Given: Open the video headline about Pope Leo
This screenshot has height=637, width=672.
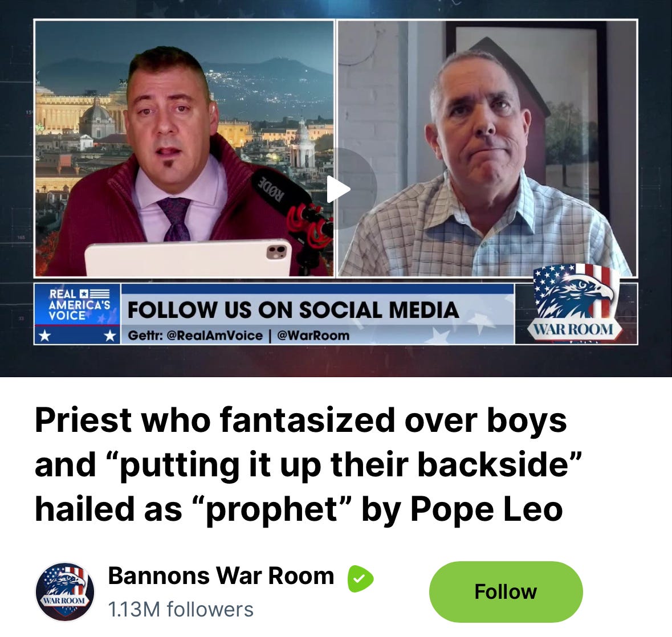Looking at the screenshot, I should point(308,464).
